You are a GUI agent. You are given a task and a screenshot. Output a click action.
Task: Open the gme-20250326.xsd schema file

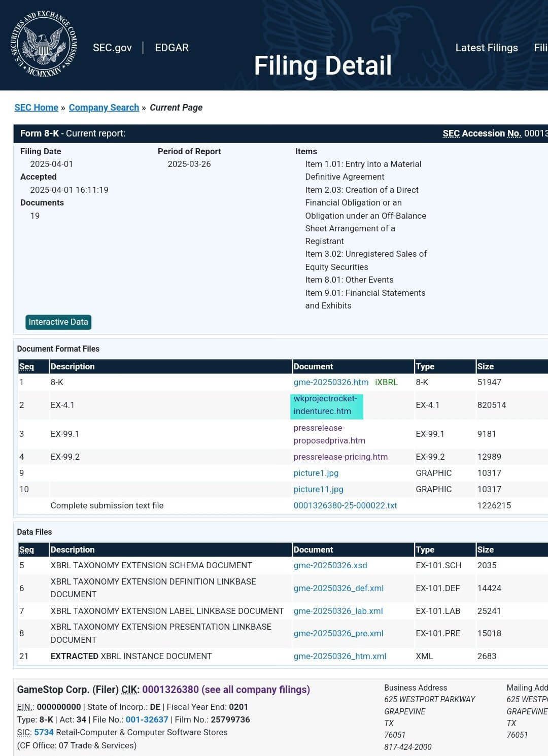[x=330, y=566]
